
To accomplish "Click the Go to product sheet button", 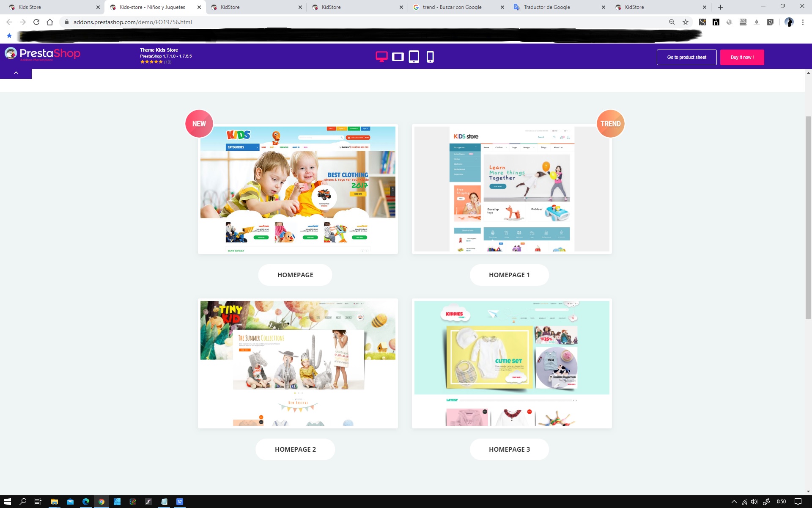I will click(x=686, y=57).
